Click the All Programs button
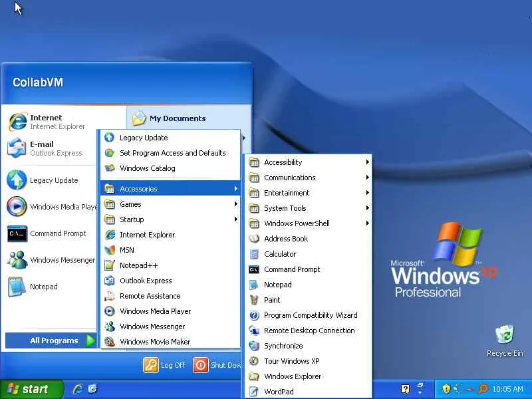 coord(51,340)
